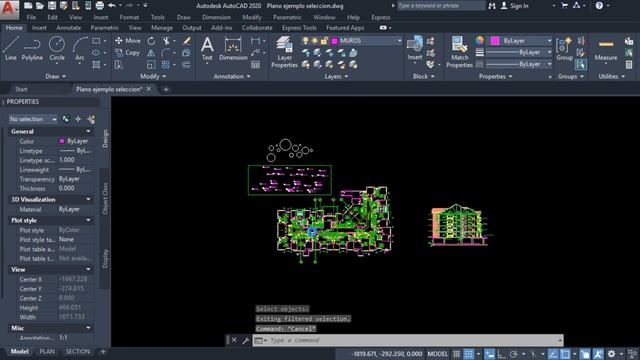Select the Rotate tool icon
This screenshot has height=360, width=640.
151,41
